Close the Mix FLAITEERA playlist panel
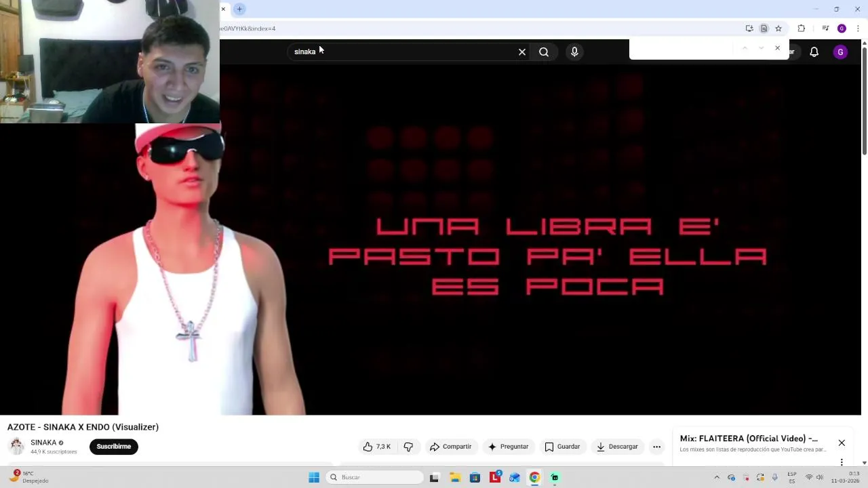868x488 pixels. (842, 443)
